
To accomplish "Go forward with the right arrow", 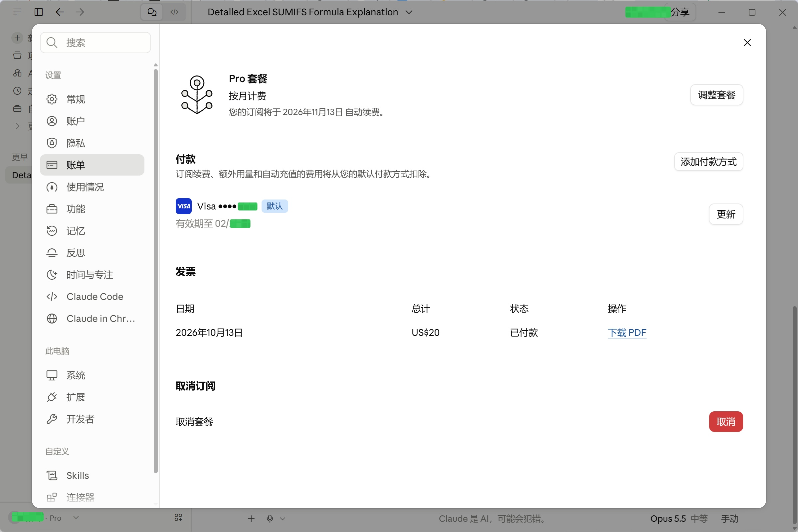I will click(80, 12).
